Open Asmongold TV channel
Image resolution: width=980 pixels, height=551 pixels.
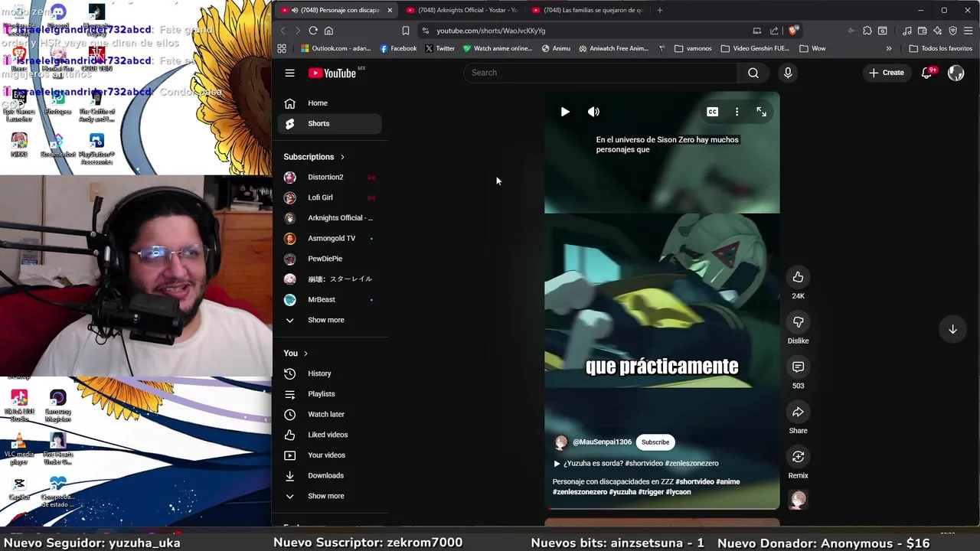click(x=331, y=239)
